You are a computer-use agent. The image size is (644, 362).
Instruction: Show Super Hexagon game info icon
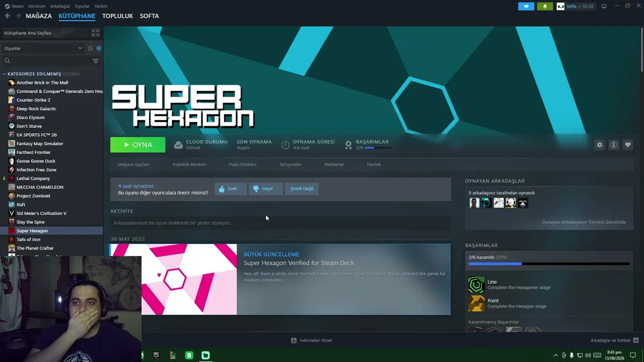click(613, 145)
